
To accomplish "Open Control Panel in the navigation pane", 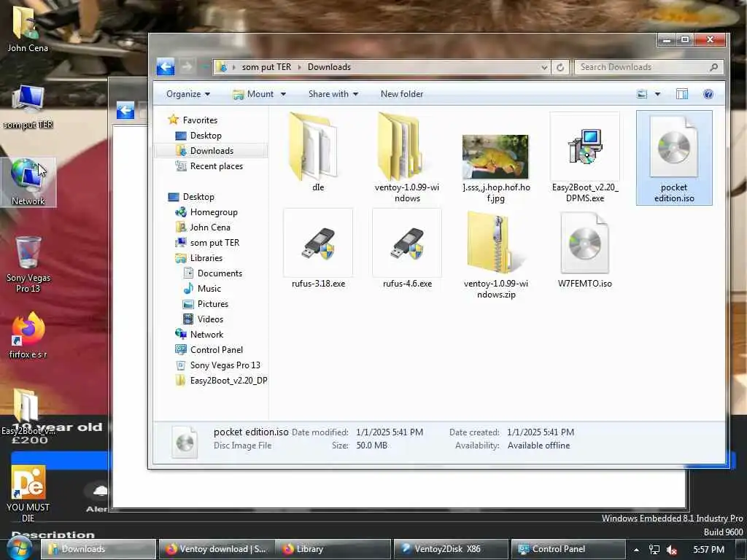I will tap(209, 349).
